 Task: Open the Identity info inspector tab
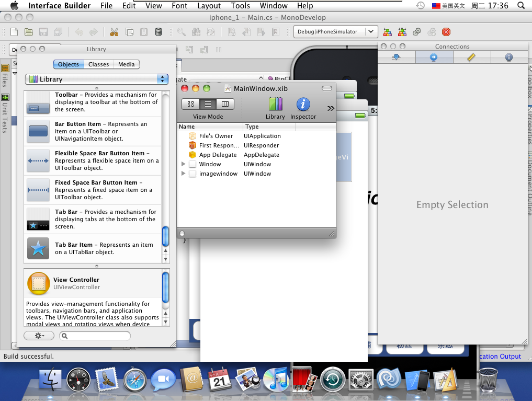(509, 57)
